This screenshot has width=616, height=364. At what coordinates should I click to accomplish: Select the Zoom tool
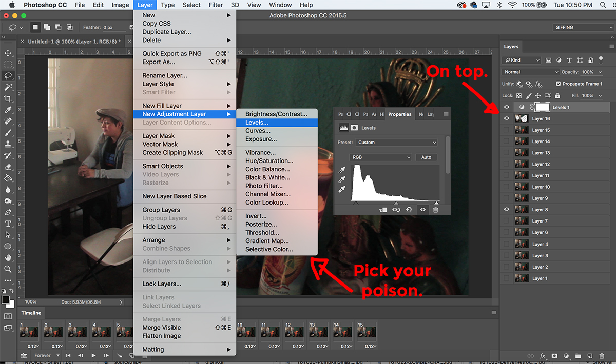pos(8,269)
